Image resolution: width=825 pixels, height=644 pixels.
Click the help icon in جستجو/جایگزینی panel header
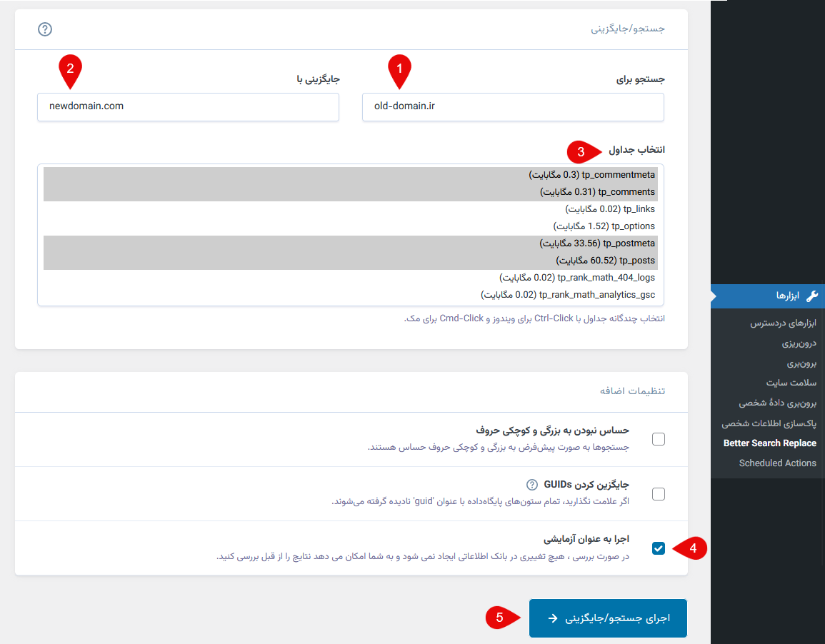[45, 29]
